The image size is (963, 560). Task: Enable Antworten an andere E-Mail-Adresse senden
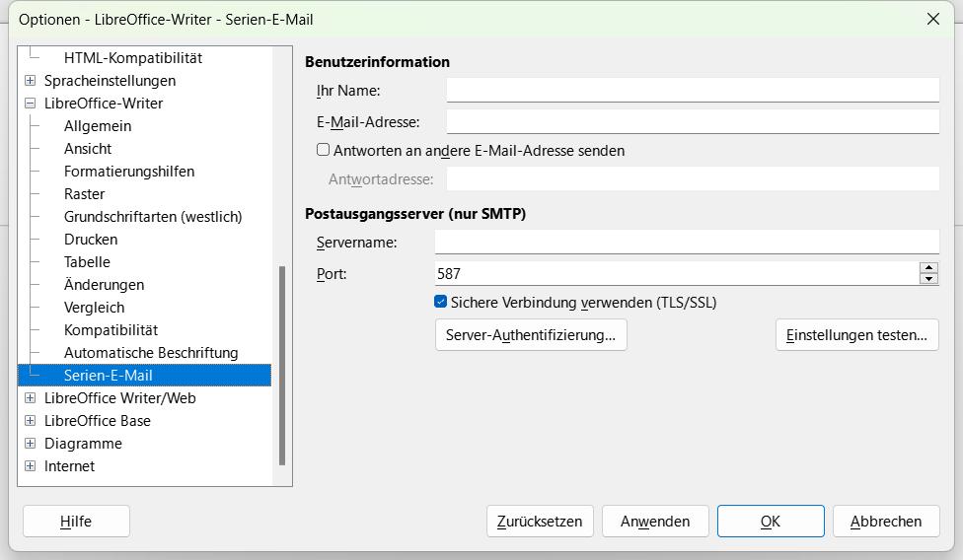pos(323,150)
